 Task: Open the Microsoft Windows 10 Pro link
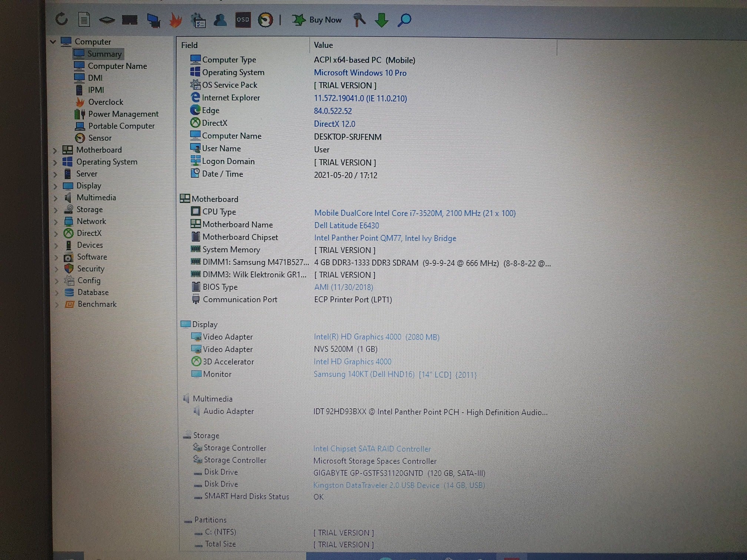pos(360,73)
